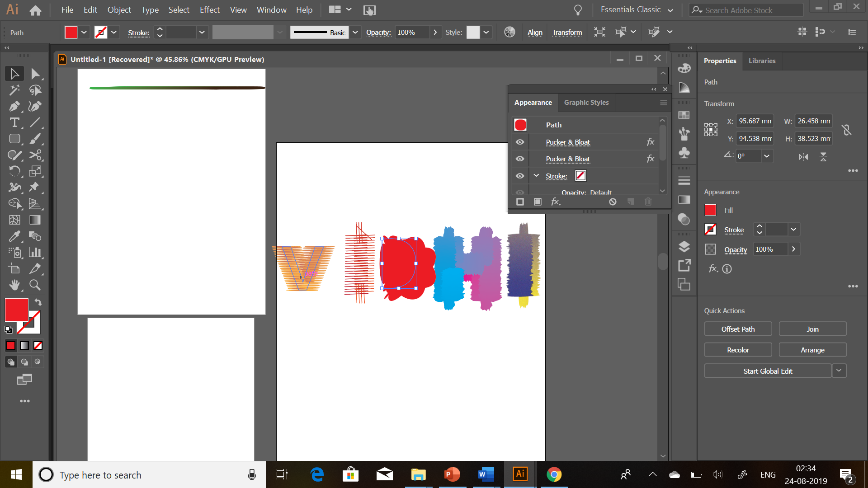Open the rotation angle dropdown
Image resolution: width=868 pixels, height=488 pixels.
click(767, 156)
